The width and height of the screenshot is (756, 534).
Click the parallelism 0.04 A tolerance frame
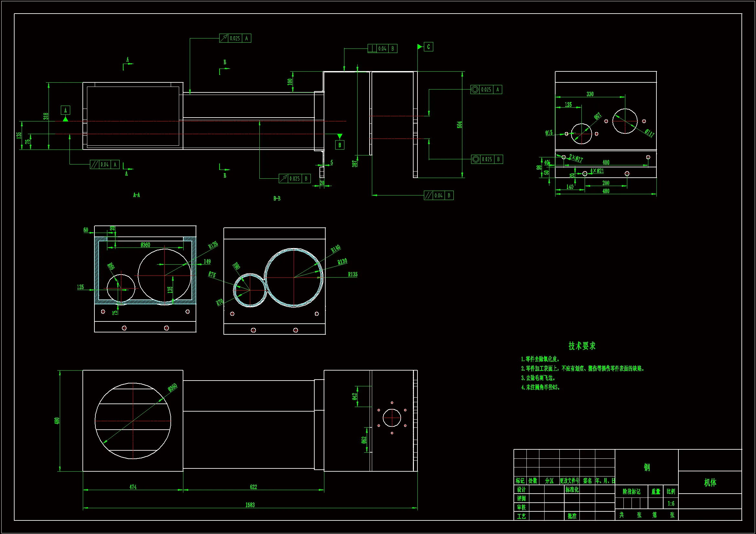tap(104, 164)
